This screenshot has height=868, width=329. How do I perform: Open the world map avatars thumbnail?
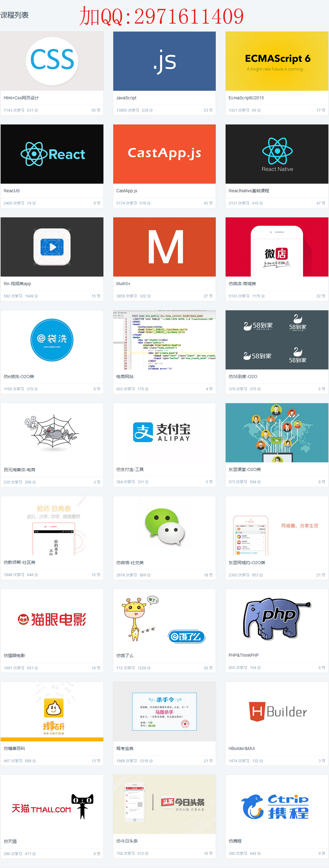click(277, 433)
